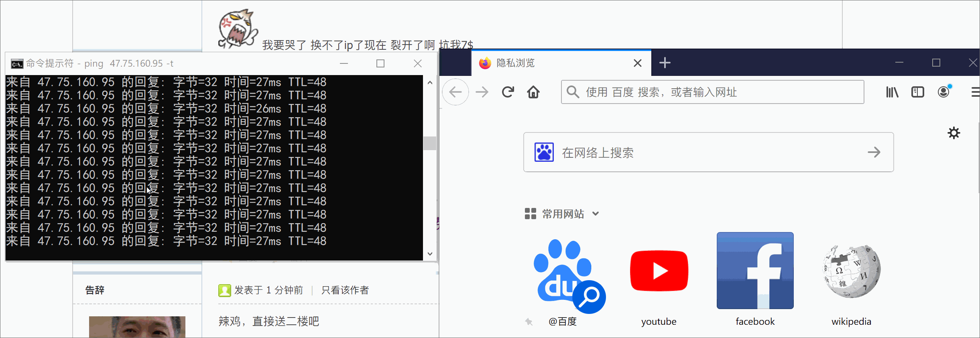Open the Firefox account menu
The height and width of the screenshot is (338, 980).
(944, 92)
